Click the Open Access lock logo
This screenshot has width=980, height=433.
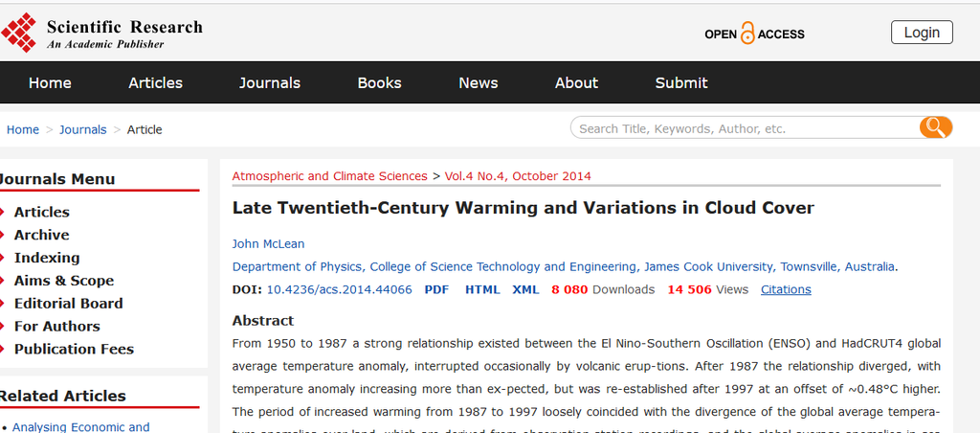pos(754,34)
